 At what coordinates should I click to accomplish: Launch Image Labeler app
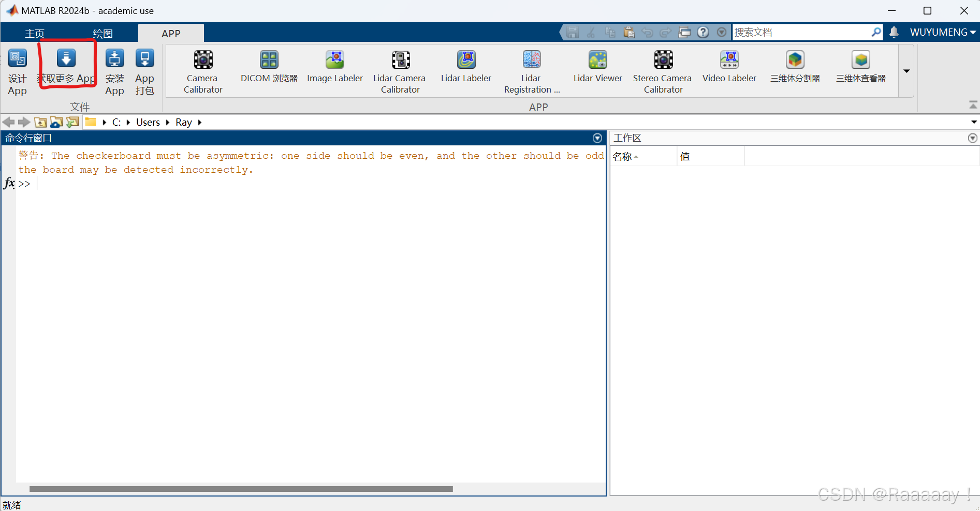click(335, 67)
